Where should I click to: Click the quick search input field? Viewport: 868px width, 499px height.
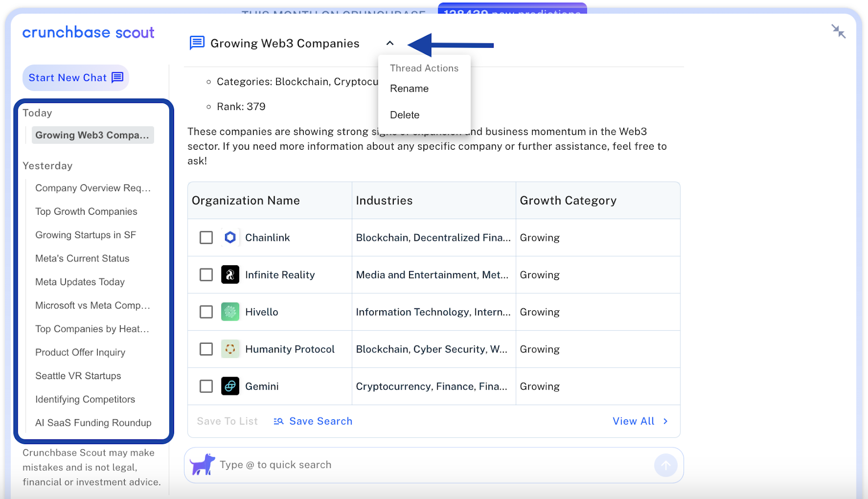tap(434, 465)
